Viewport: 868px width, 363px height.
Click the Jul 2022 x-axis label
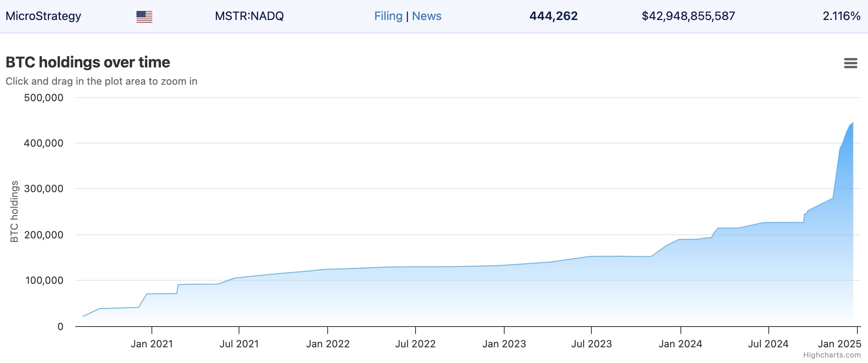tap(415, 344)
